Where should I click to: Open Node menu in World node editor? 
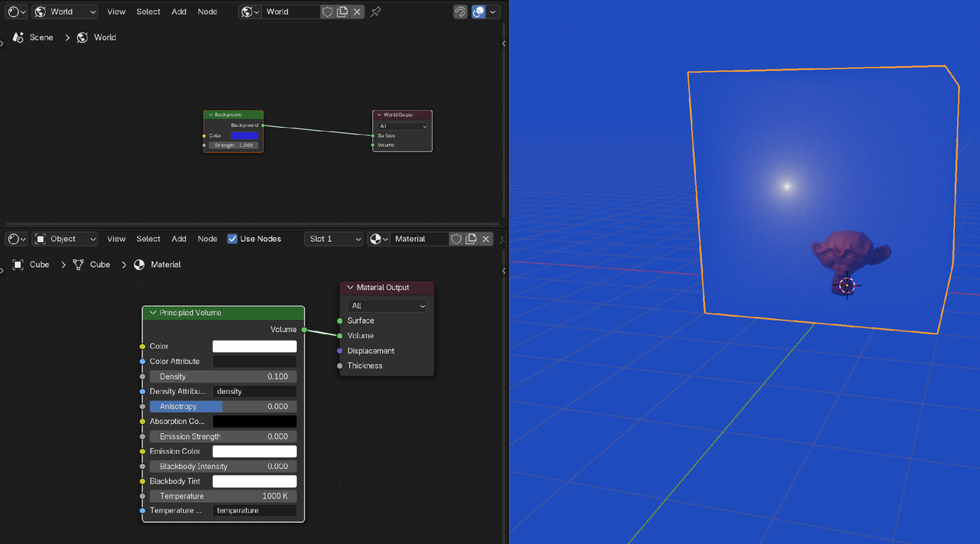pyautogui.click(x=207, y=11)
